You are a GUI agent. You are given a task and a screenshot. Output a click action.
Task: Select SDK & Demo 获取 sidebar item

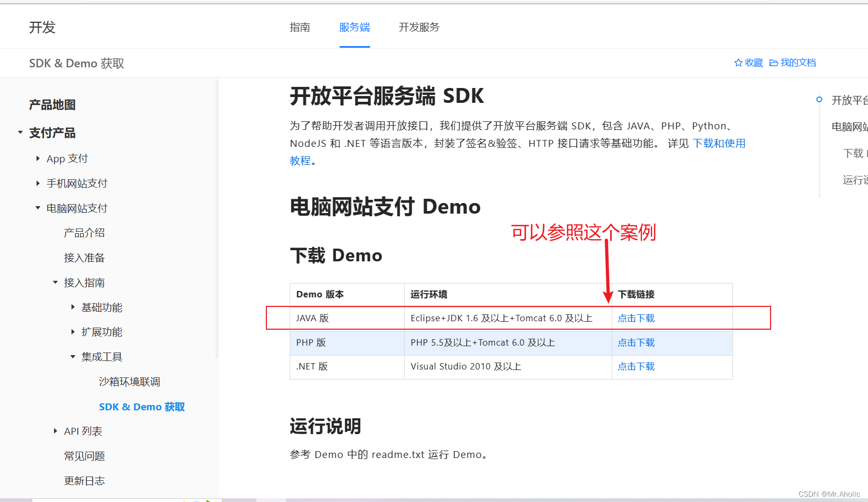[142, 407]
